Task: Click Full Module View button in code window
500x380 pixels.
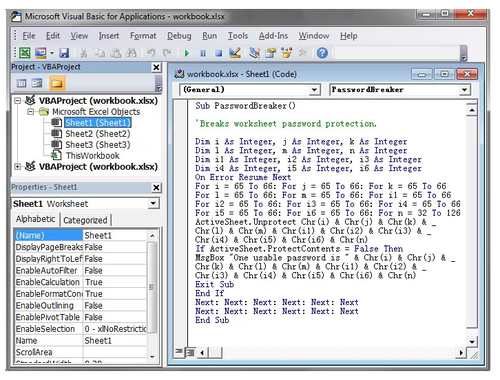Action: [x=190, y=352]
